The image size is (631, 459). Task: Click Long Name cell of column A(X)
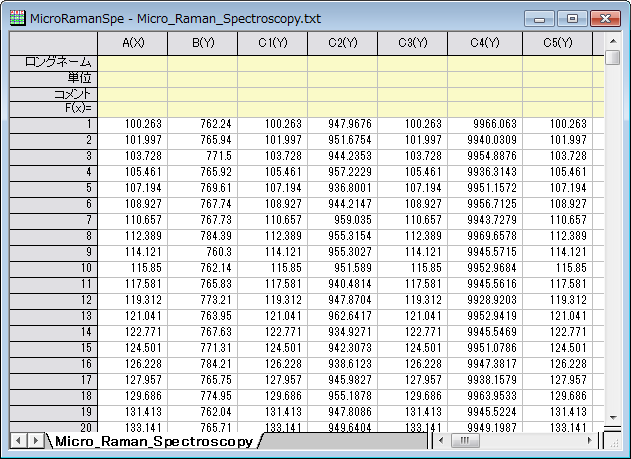[133, 64]
